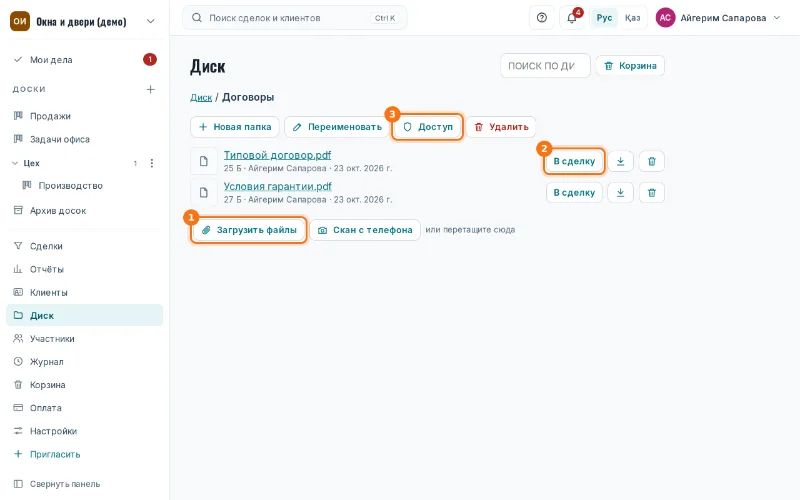Open Условия гарантии.pdf link
The width and height of the screenshot is (800, 500).
(278, 186)
